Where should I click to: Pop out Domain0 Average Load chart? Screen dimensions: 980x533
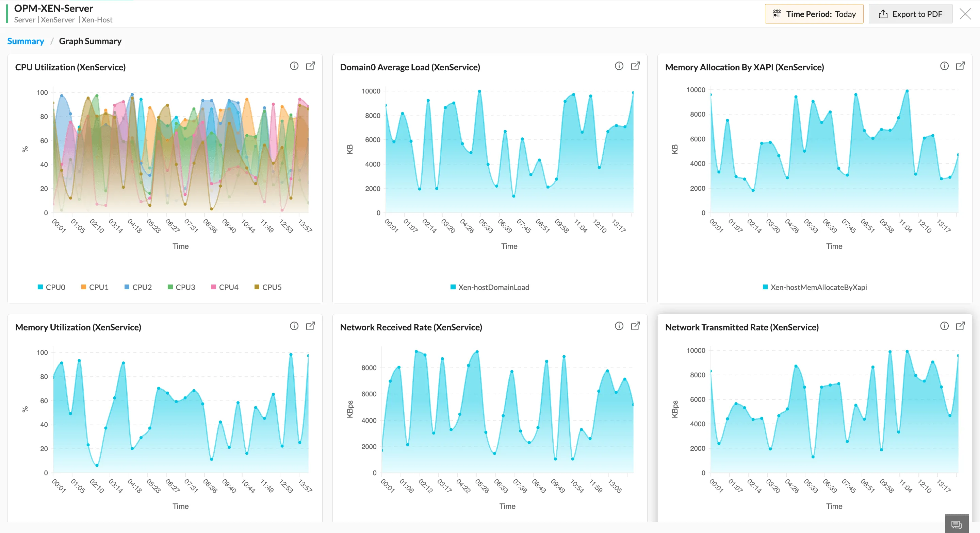point(635,66)
